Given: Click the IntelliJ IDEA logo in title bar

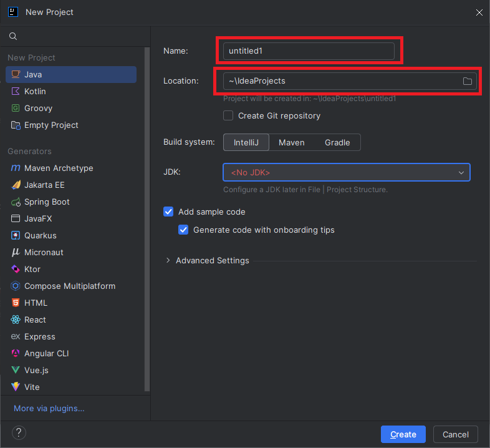Looking at the screenshot, I should coord(13,12).
